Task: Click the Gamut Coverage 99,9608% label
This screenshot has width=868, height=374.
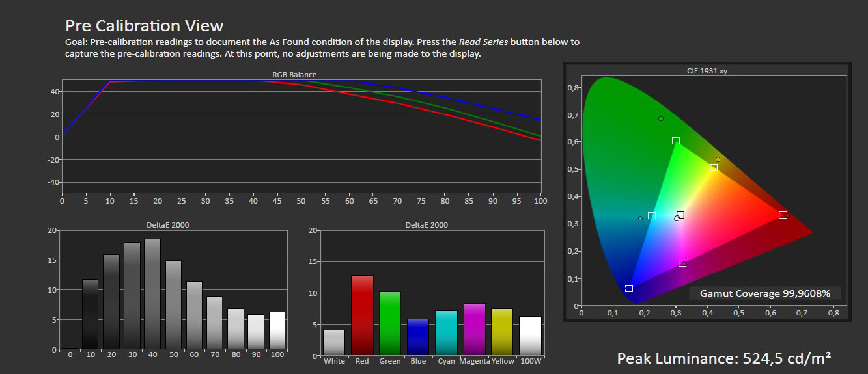Action: [x=765, y=293]
